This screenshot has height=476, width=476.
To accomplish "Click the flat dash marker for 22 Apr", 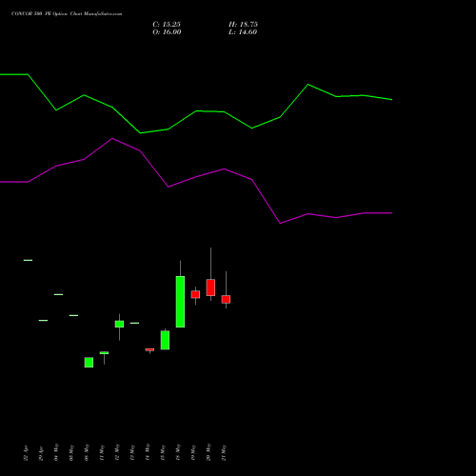I will [x=28, y=260].
